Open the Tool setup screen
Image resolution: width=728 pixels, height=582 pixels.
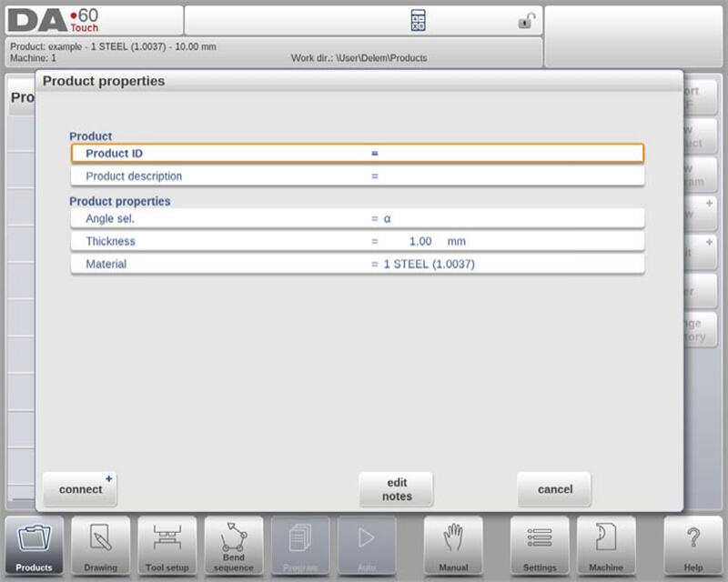[167, 546]
